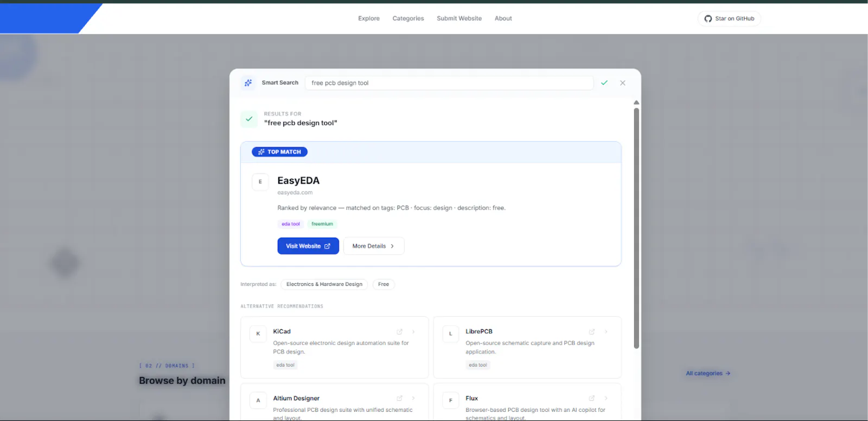Click the KiCad card title
Screen dimensions: 868x421
282,331
